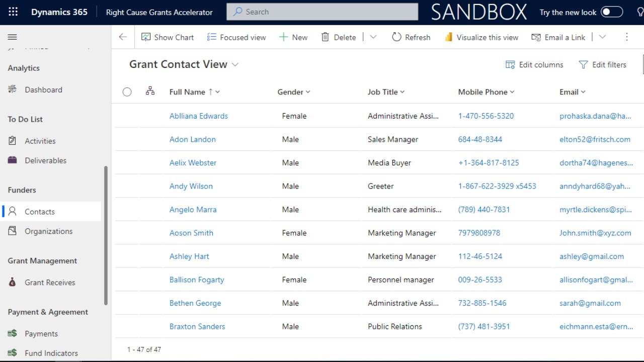The height and width of the screenshot is (362, 644).
Task: Email elton52@fritsch.com
Action: click(x=595, y=139)
